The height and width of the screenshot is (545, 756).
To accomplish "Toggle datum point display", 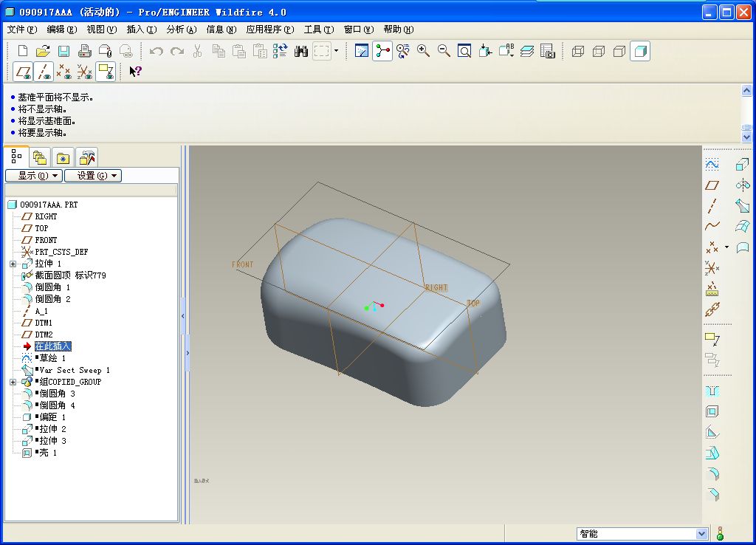I will 64,72.
